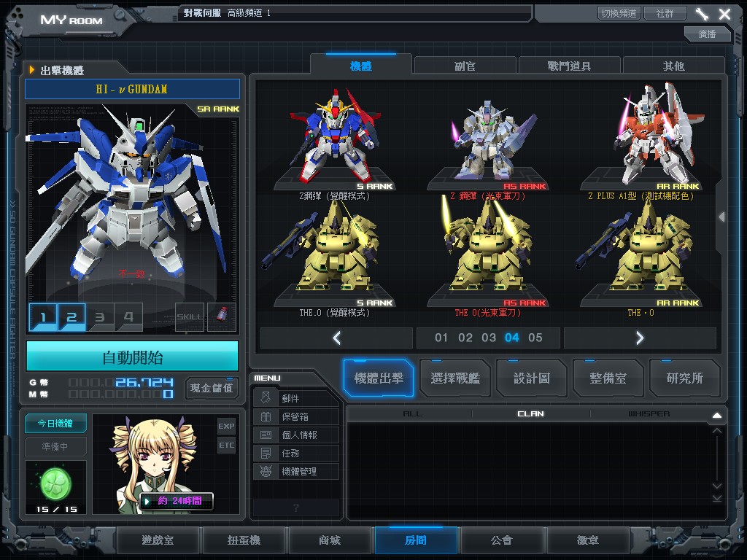This screenshot has height=560, width=747.
Task: Switch to the 副官 adjutant tab
Action: point(465,66)
